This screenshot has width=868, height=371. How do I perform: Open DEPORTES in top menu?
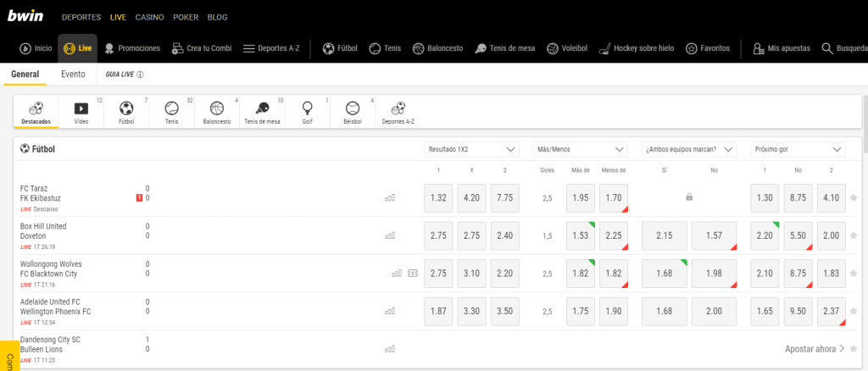point(81,17)
